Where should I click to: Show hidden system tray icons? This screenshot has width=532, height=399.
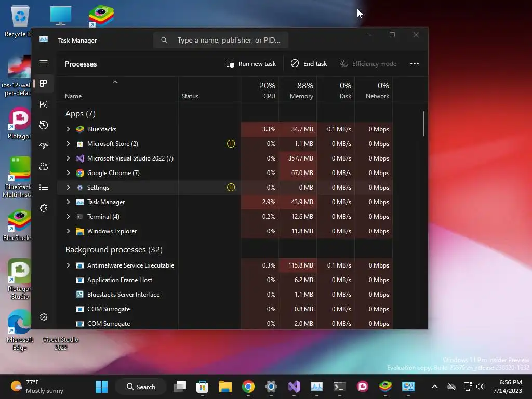point(435,387)
